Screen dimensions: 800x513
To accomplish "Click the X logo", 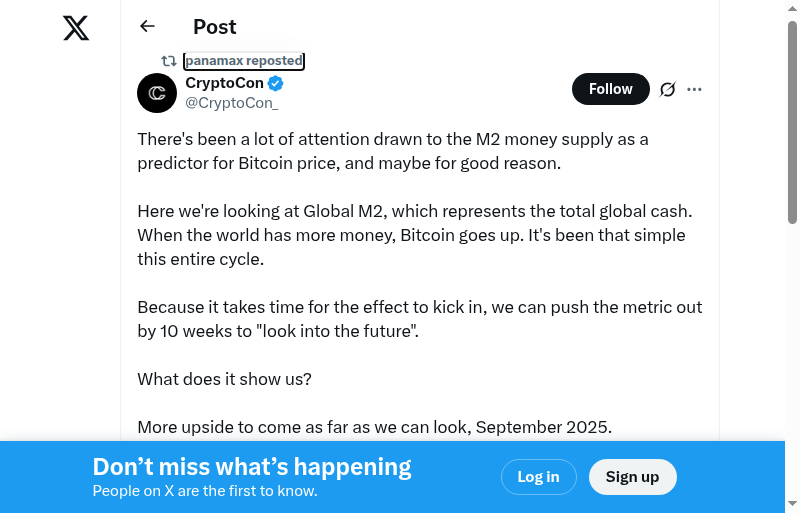I will pos(76,29).
